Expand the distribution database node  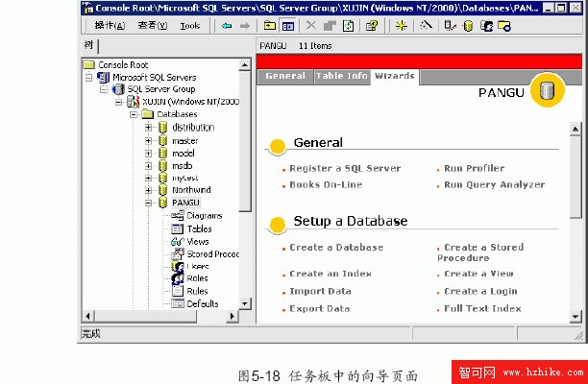[x=149, y=128]
